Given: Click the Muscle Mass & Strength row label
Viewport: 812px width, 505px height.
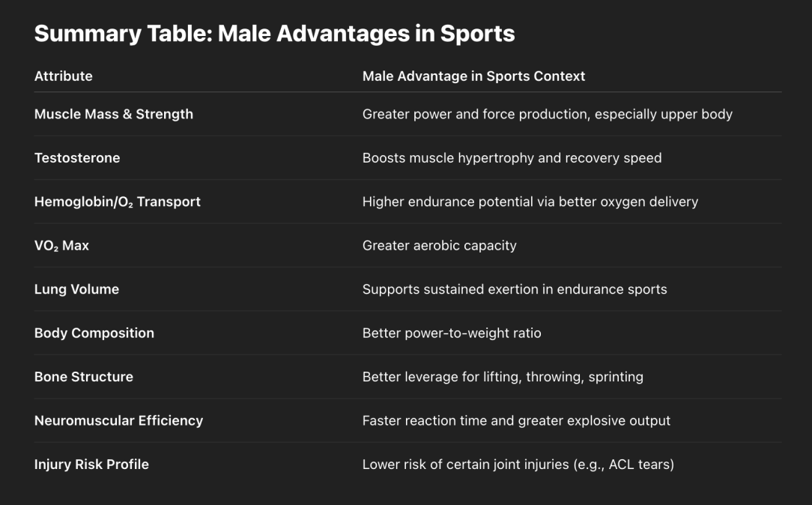Looking at the screenshot, I should [113, 115].
